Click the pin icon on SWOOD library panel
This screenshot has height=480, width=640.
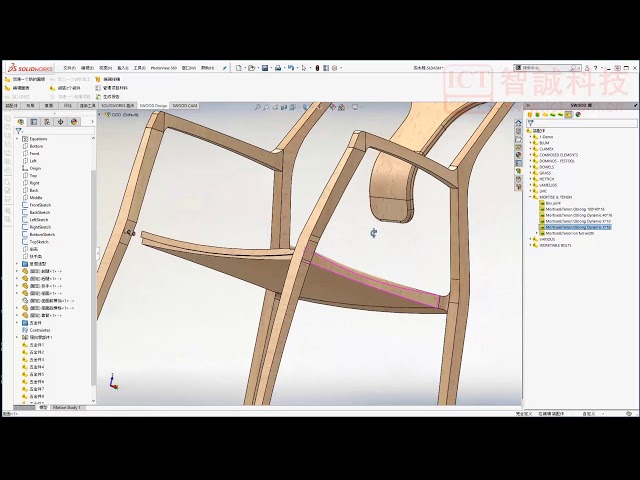tap(636, 105)
